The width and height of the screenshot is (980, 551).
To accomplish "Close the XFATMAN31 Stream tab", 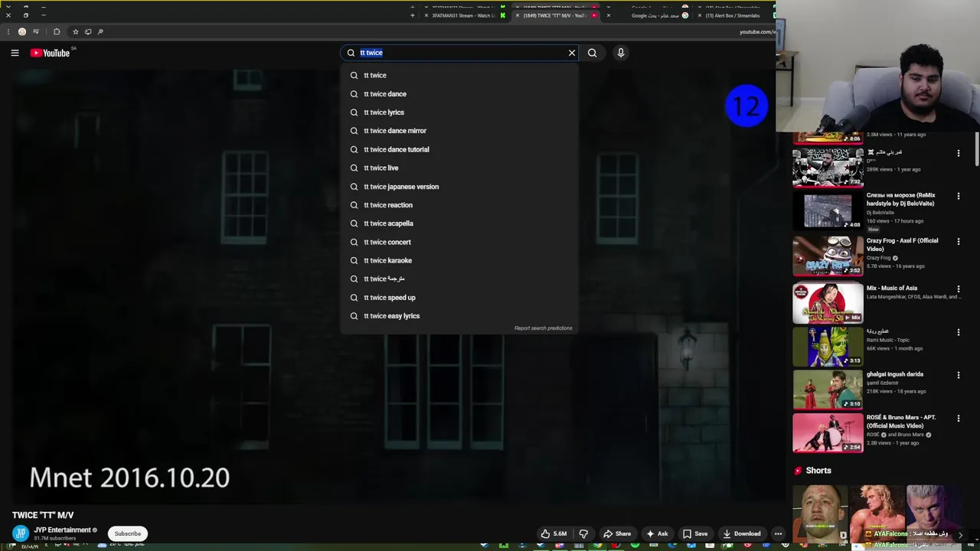I will (x=426, y=15).
